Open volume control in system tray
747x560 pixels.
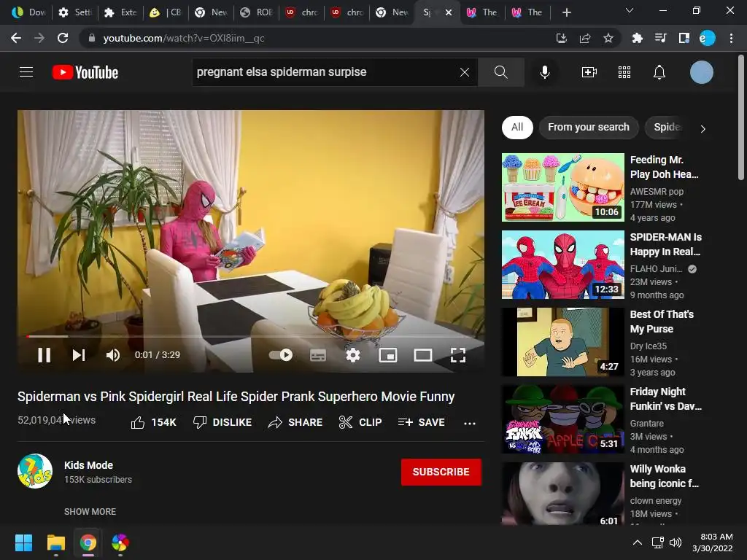[x=676, y=542]
